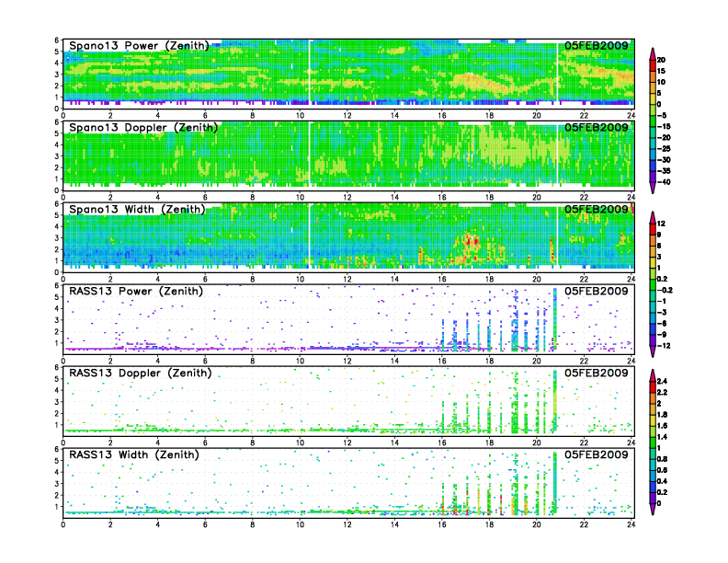728x563 pixels.
Task: Click 05FEB2009 date in Spano13 Power panel
Action: [x=597, y=45]
